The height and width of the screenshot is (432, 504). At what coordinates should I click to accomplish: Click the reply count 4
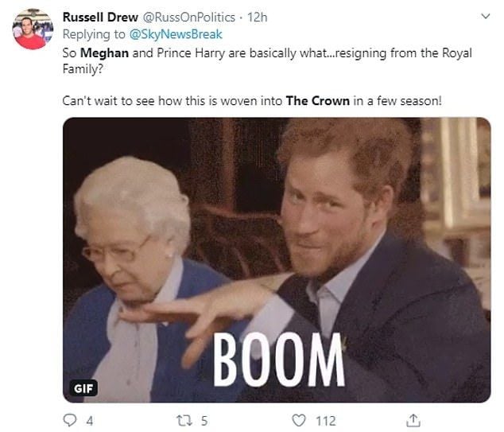[x=89, y=421]
